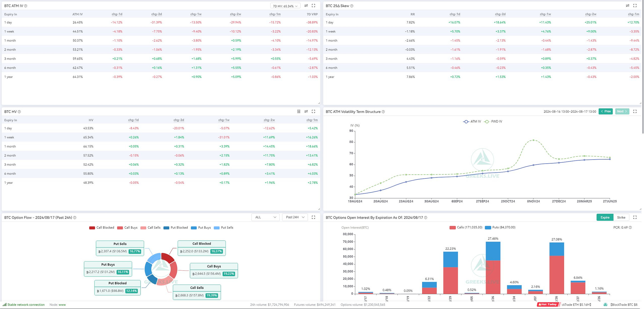Click swap arrows icon in BTC HV panel
The height and width of the screenshot is (309, 644).
click(306, 111)
